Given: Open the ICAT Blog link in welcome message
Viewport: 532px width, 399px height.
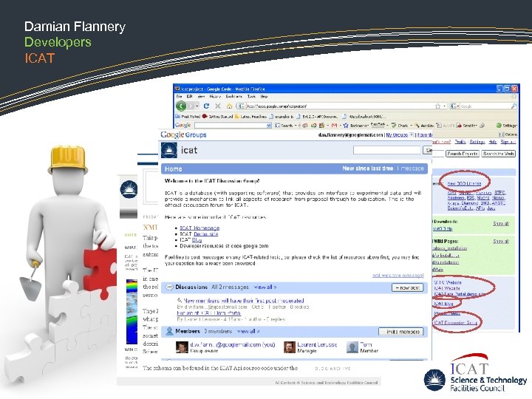Looking at the screenshot, I should click(x=197, y=240).
